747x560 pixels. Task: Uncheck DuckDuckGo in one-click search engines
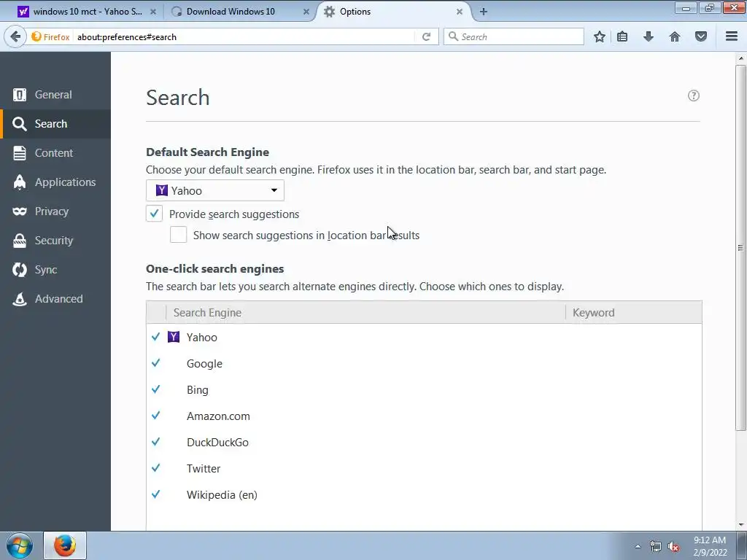[x=156, y=442]
